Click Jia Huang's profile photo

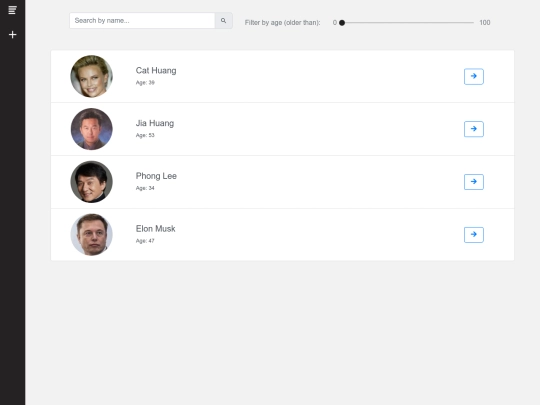[92, 129]
